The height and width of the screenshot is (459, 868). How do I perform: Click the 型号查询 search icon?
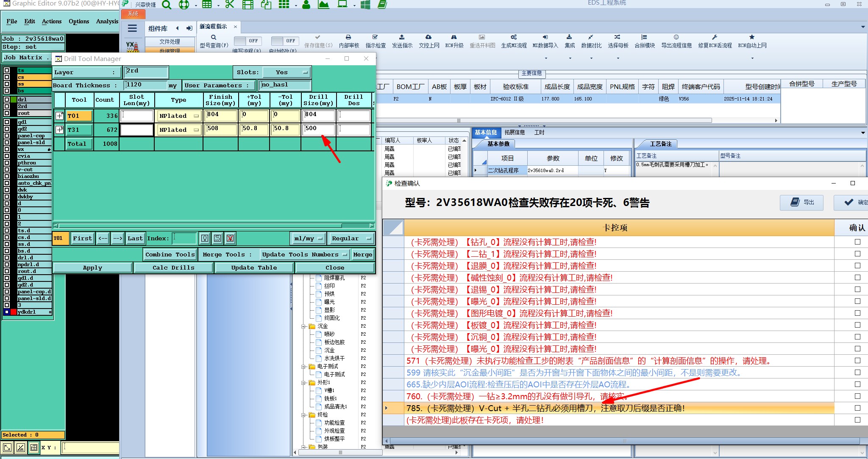pyautogui.click(x=214, y=38)
